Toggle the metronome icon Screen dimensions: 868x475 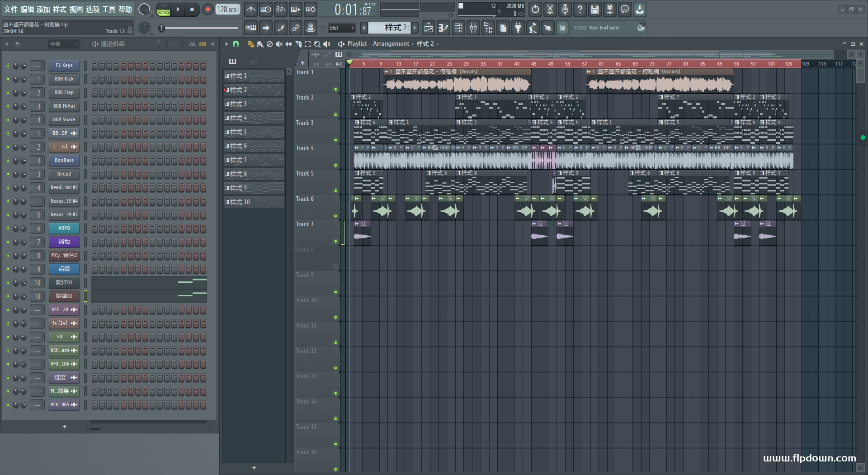coord(251,9)
